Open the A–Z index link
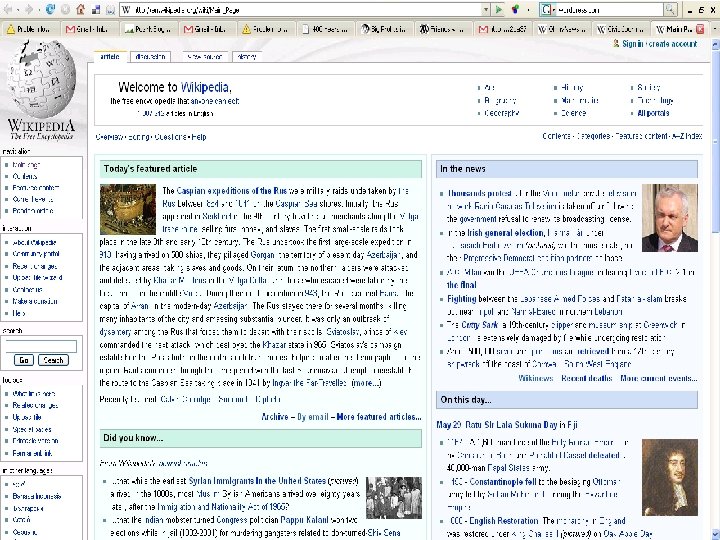The height and width of the screenshot is (540, 720). click(687, 136)
